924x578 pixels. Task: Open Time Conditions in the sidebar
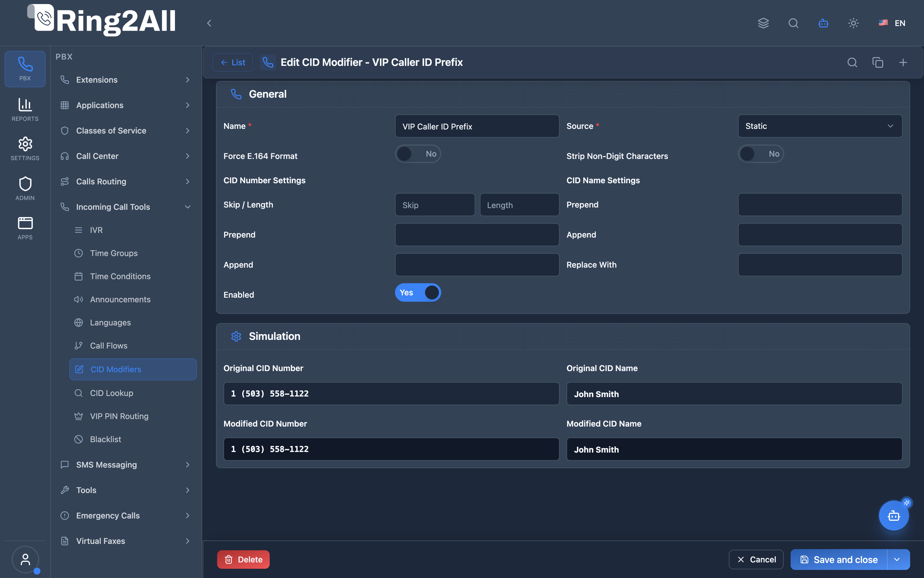coord(133,276)
